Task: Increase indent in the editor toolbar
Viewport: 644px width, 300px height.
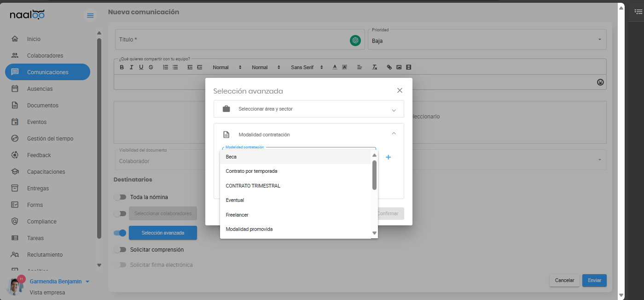Action: 200,67
